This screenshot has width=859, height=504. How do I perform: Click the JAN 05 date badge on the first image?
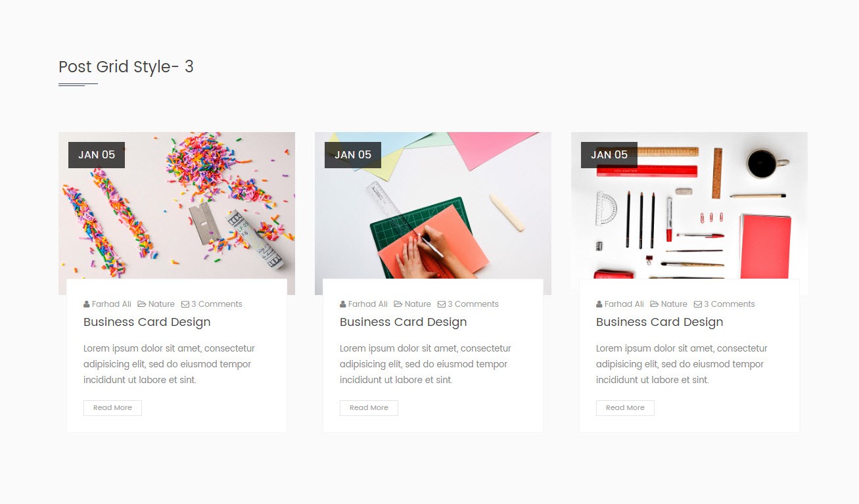click(97, 155)
